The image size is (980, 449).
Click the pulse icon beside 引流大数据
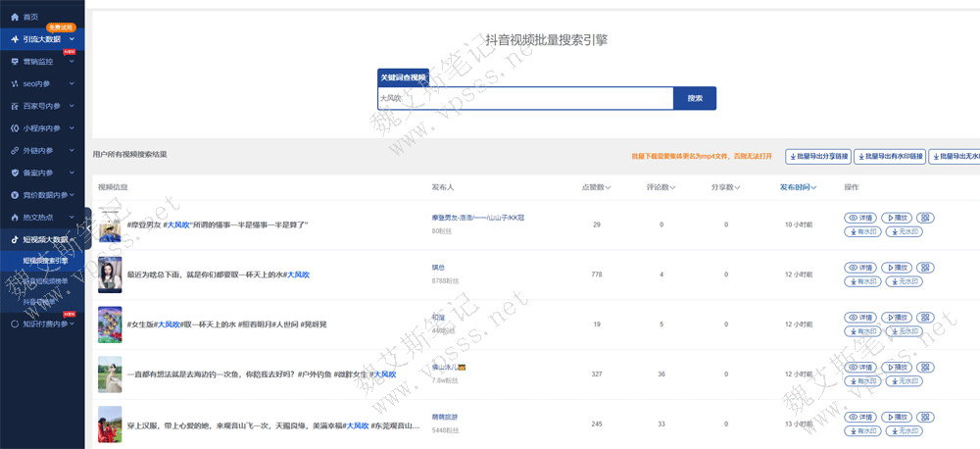[15, 39]
